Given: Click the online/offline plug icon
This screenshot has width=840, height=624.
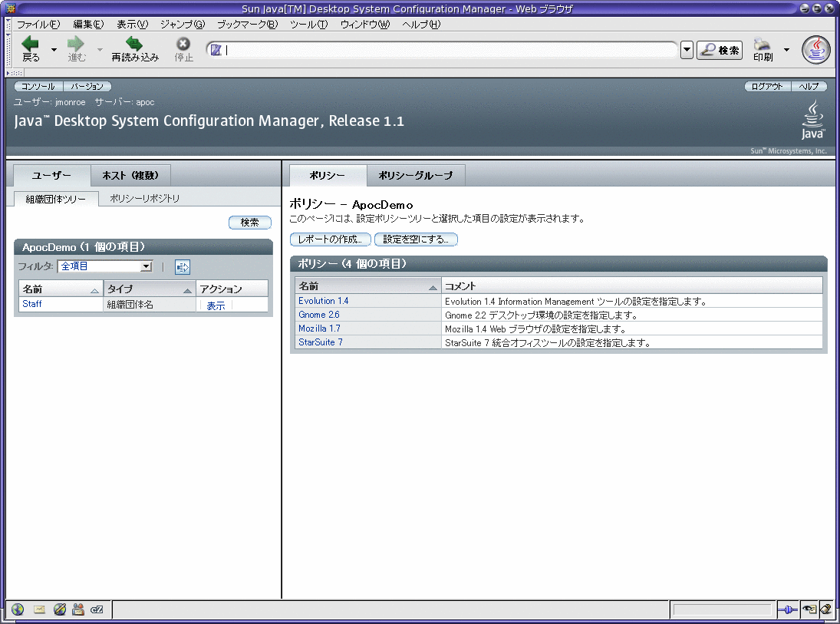Looking at the screenshot, I should point(788,609).
